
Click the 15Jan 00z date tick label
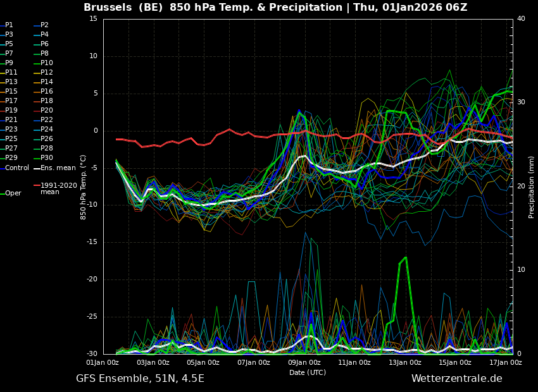(456, 362)
